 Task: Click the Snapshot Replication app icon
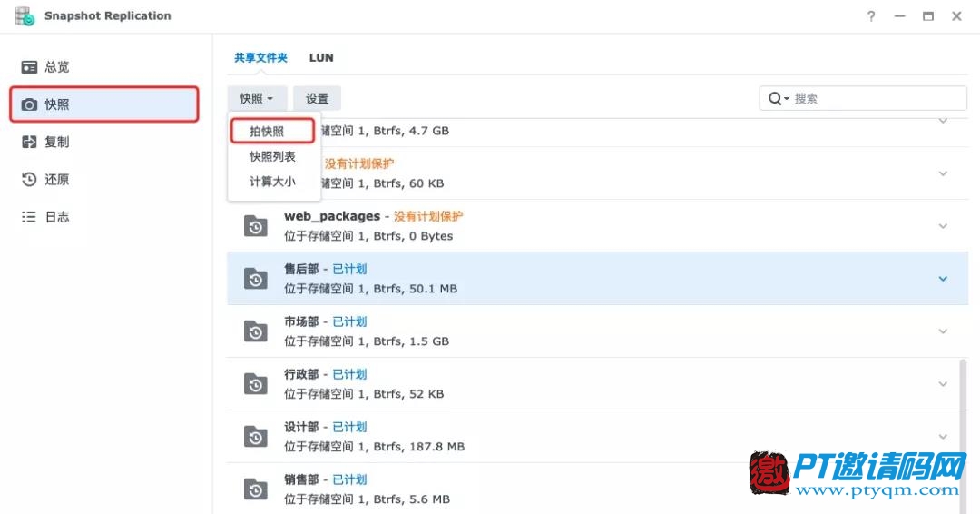point(24,16)
